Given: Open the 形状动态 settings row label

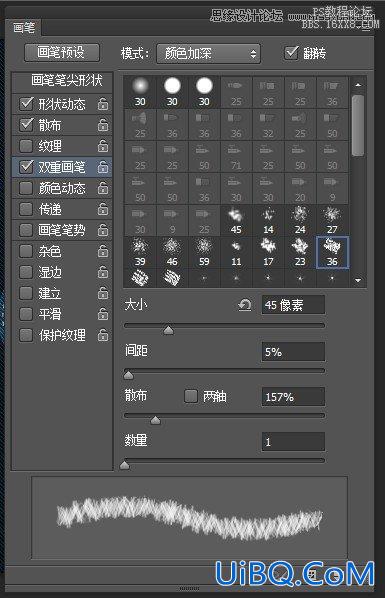Looking at the screenshot, I should tap(62, 104).
